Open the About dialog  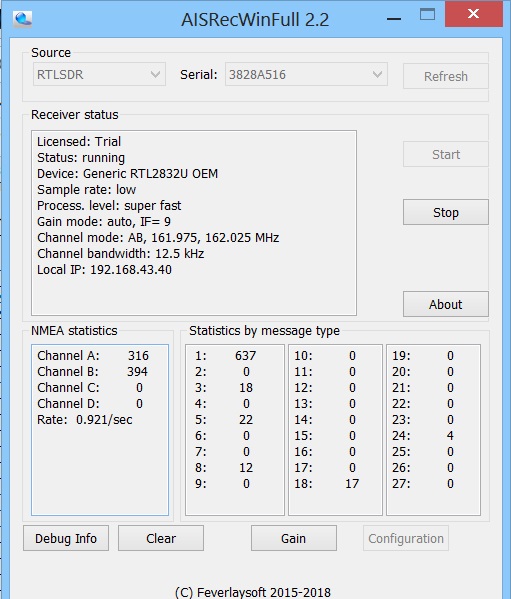coord(446,304)
